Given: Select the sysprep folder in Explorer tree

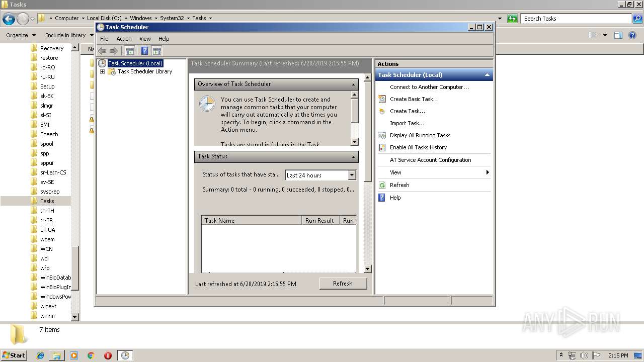Looking at the screenshot, I should (x=50, y=192).
